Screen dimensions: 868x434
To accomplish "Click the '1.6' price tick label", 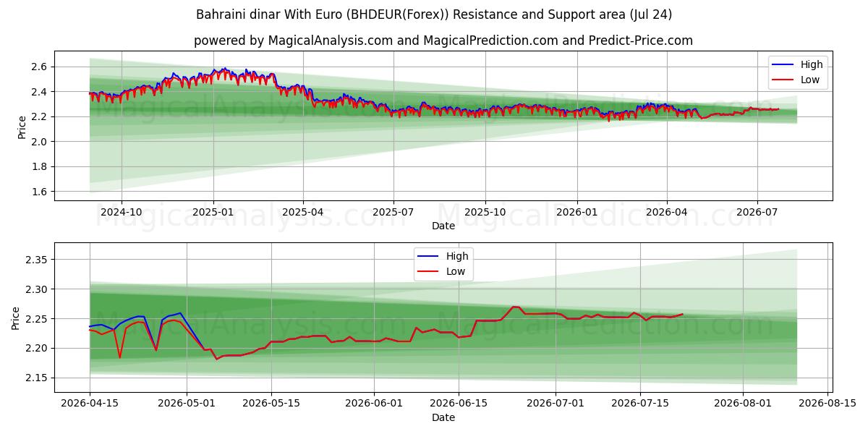I will point(40,192).
